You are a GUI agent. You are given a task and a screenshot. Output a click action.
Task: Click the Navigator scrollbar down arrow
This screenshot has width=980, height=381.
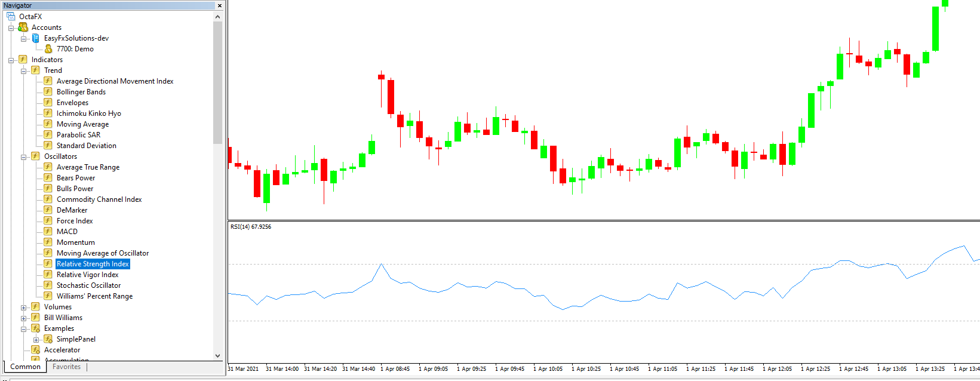tap(217, 355)
